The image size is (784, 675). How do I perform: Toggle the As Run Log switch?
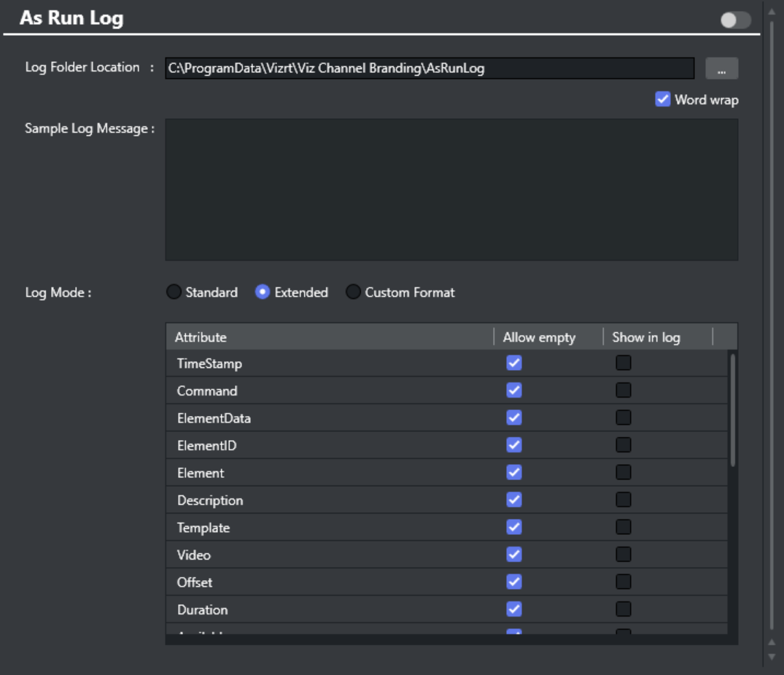tap(735, 20)
